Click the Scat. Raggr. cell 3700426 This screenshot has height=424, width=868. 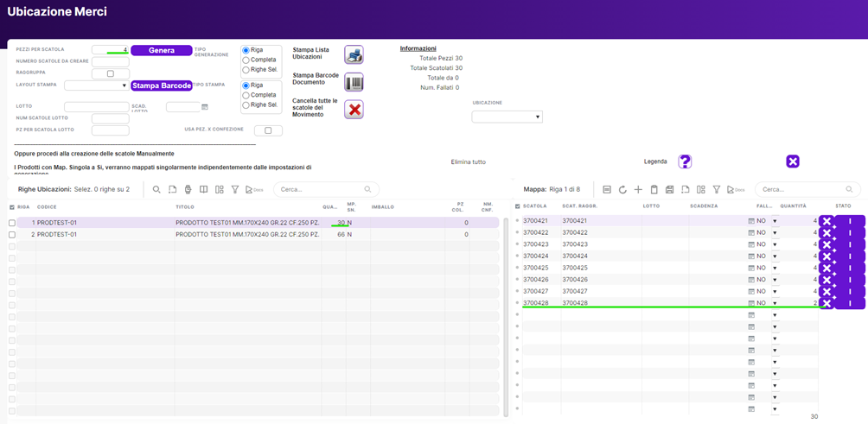pyautogui.click(x=601, y=280)
